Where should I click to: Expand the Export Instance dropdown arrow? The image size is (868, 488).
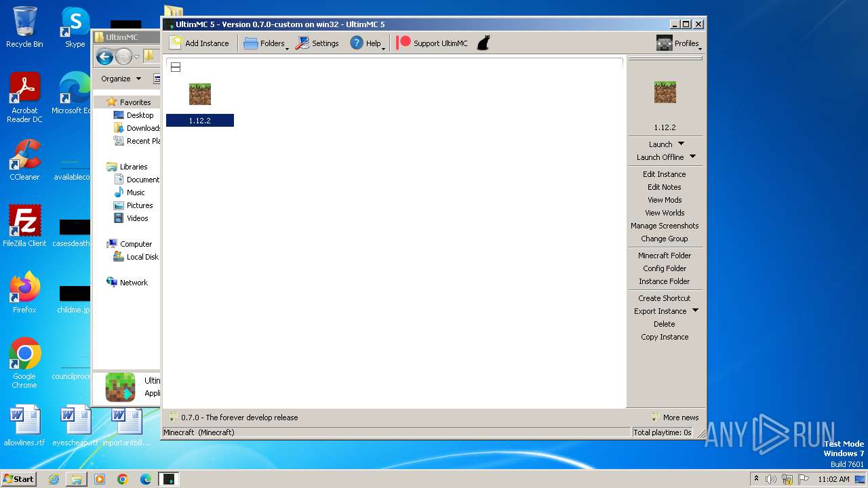click(695, 310)
